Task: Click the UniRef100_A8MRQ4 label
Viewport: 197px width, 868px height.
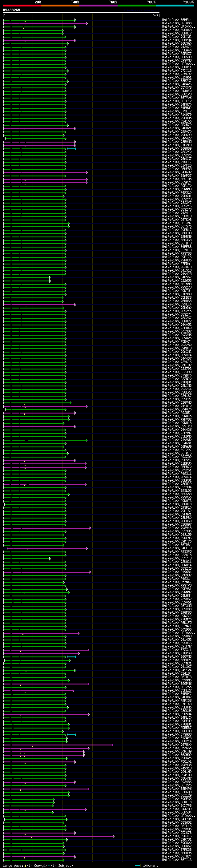Action: 177,40
